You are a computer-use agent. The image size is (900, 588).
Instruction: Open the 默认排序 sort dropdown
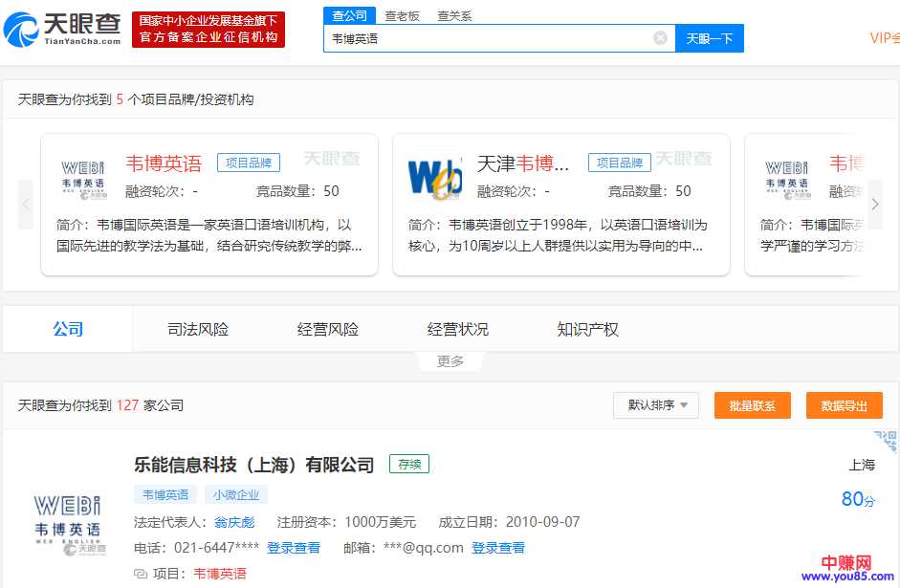pos(656,405)
